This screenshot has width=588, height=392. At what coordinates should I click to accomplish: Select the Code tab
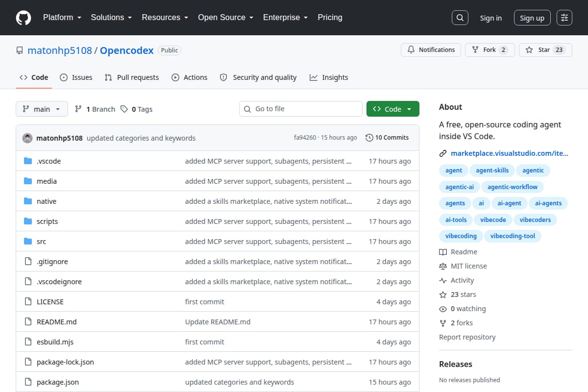point(34,77)
